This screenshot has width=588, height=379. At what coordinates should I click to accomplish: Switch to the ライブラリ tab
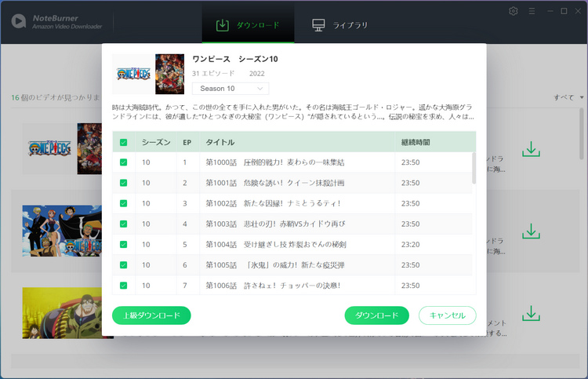[340, 25]
